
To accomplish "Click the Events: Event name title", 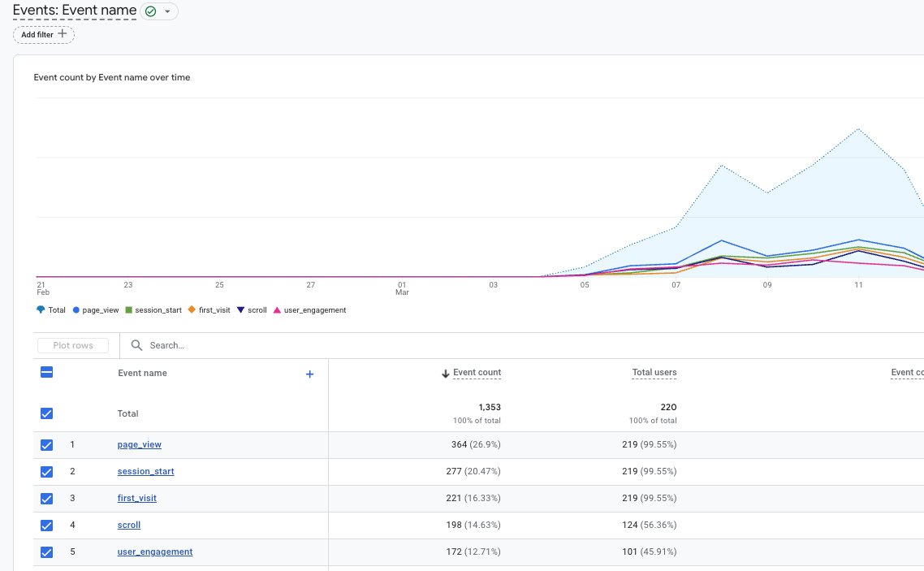I will coord(75,11).
